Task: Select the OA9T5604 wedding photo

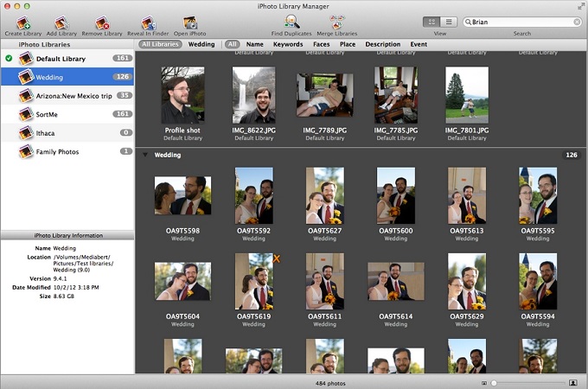Action: click(182, 282)
